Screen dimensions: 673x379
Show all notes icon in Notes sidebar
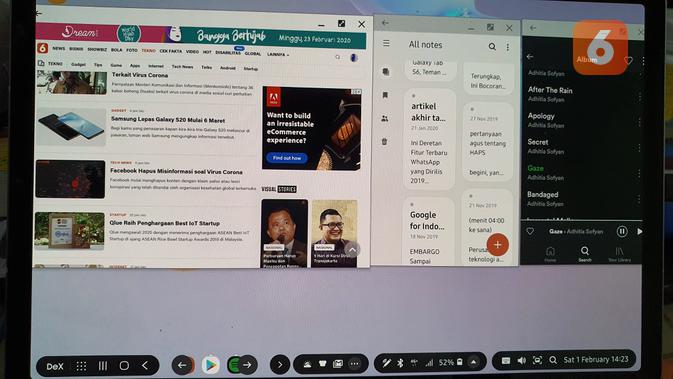pyautogui.click(x=386, y=72)
